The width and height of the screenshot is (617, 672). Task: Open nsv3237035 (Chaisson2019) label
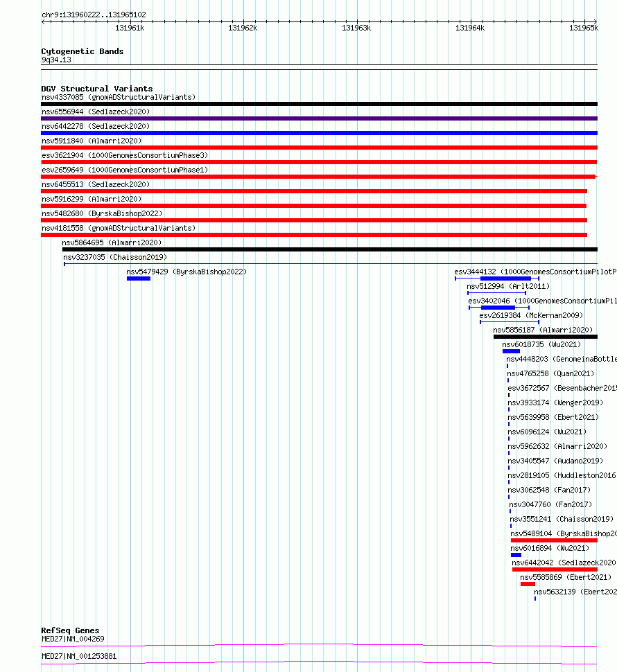[115, 258]
